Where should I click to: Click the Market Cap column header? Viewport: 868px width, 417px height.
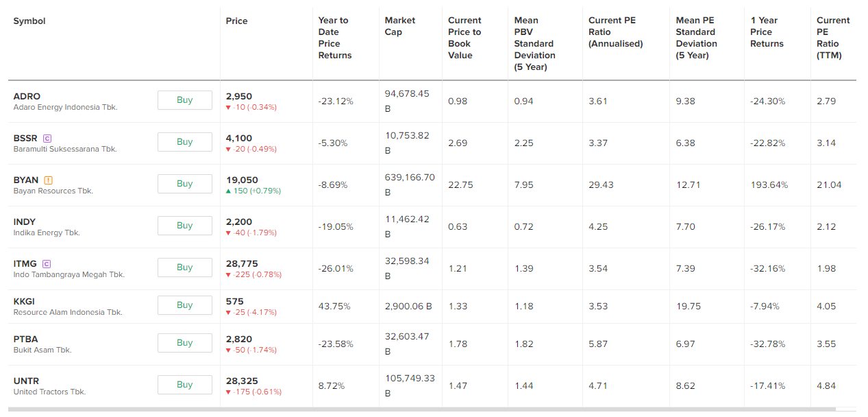400,26
